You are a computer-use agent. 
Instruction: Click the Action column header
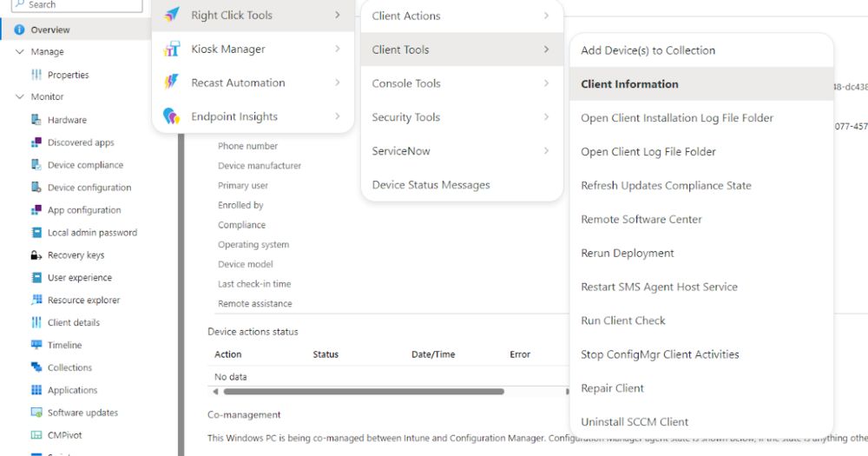(x=228, y=354)
